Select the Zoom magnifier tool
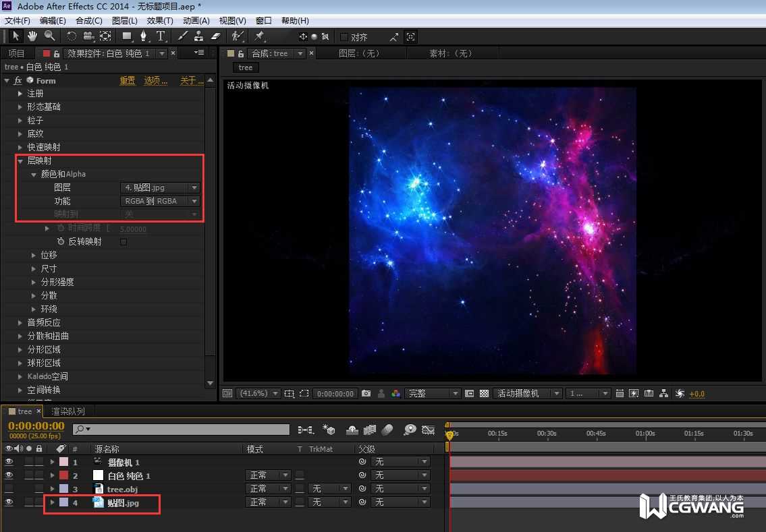The height and width of the screenshot is (532, 766). [49, 36]
